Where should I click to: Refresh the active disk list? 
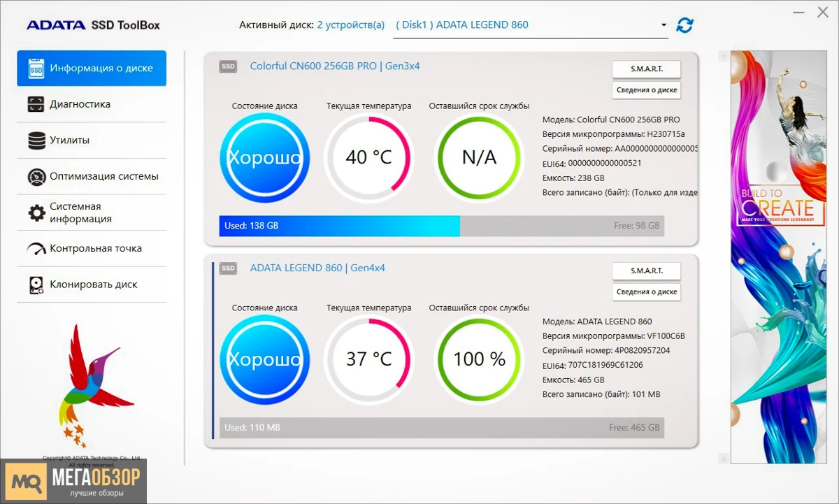684,25
